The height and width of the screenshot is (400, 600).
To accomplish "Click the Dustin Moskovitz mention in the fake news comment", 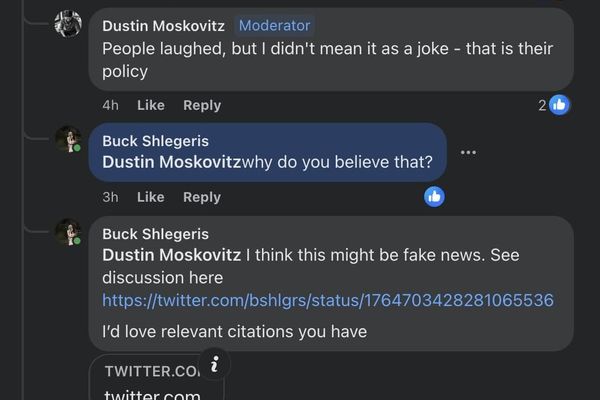I will [172, 255].
